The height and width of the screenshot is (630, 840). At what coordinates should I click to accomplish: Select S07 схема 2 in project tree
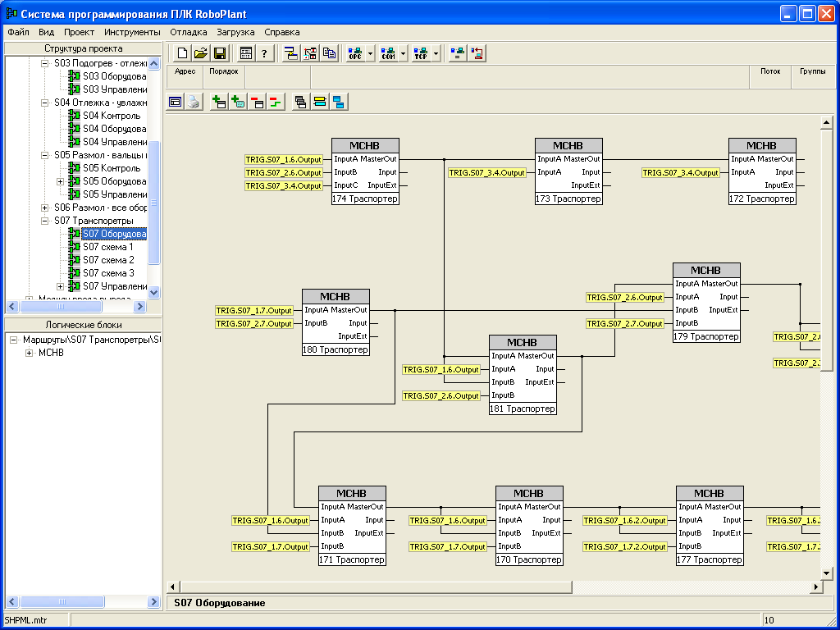click(x=108, y=260)
